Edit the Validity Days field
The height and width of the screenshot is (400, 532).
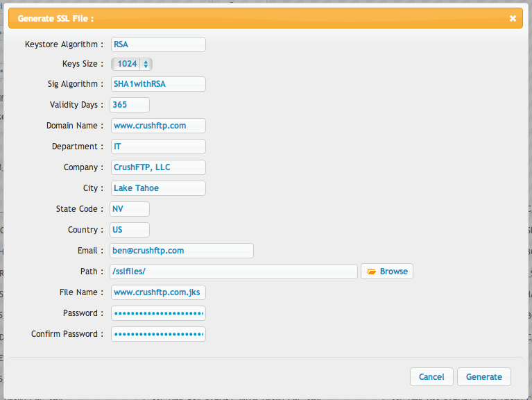pyautogui.click(x=130, y=105)
